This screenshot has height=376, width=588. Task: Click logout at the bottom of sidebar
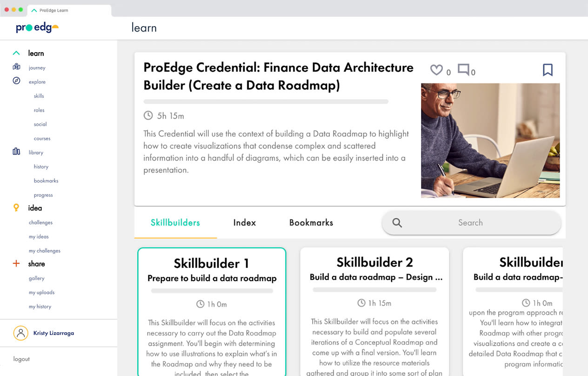pyautogui.click(x=21, y=359)
